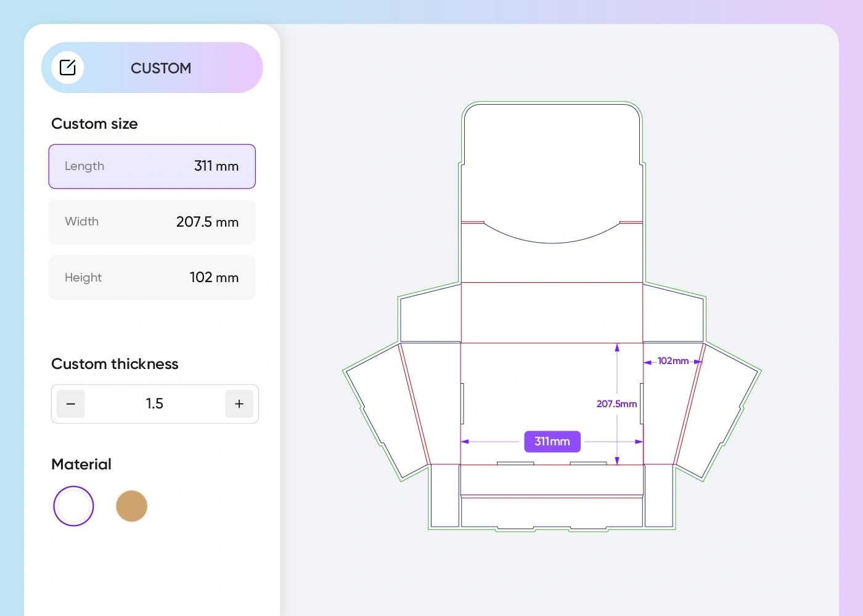Click the Custom size section heading
The height and width of the screenshot is (616, 863).
point(94,124)
